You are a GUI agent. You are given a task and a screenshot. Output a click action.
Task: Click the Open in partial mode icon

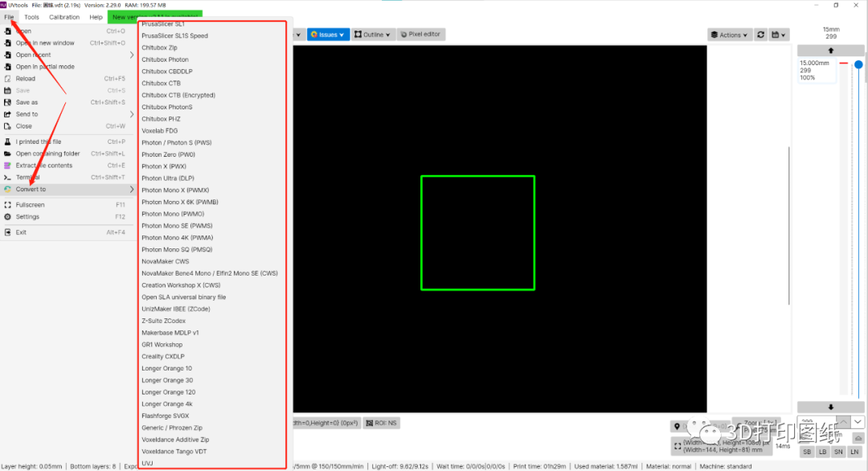click(x=7, y=67)
